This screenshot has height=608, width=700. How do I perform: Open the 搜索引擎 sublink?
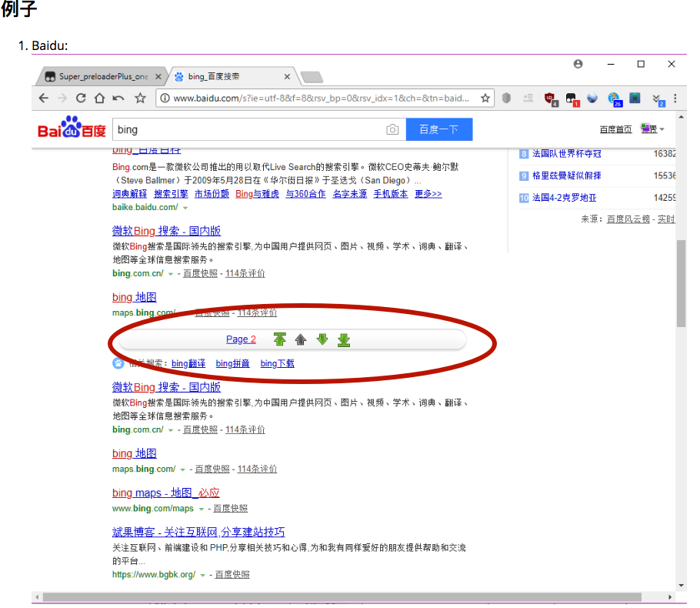coord(171,193)
